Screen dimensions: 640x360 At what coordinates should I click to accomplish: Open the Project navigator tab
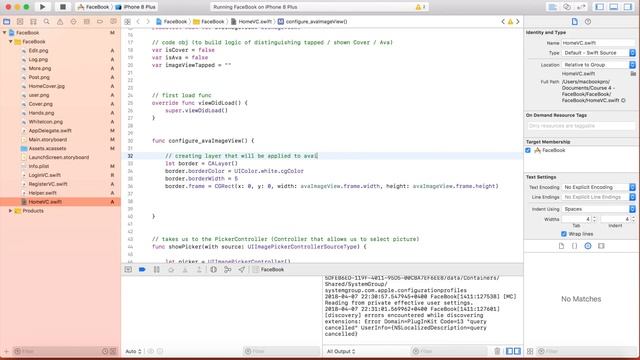(x=7, y=22)
